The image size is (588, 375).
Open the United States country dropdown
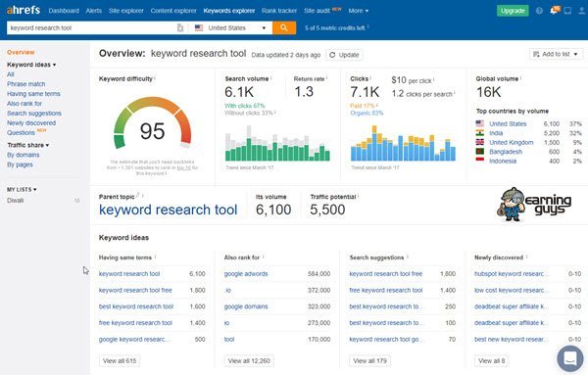230,27
